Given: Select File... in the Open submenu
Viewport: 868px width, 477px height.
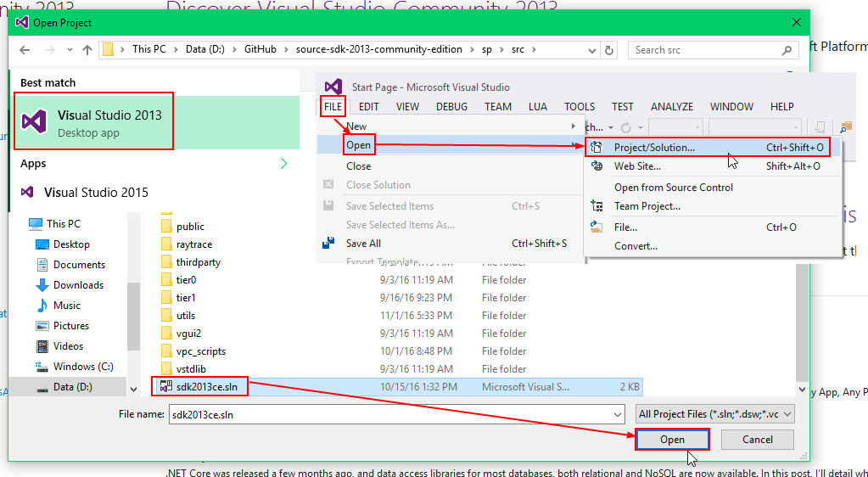Looking at the screenshot, I should (625, 227).
